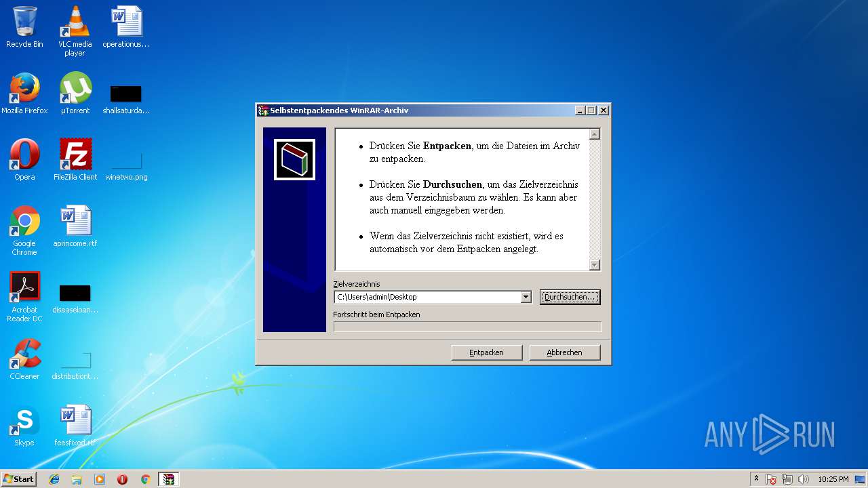The image size is (868, 488).
Task: Open Windows Explorer folder in taskbar
Action: tap(77, 479)
